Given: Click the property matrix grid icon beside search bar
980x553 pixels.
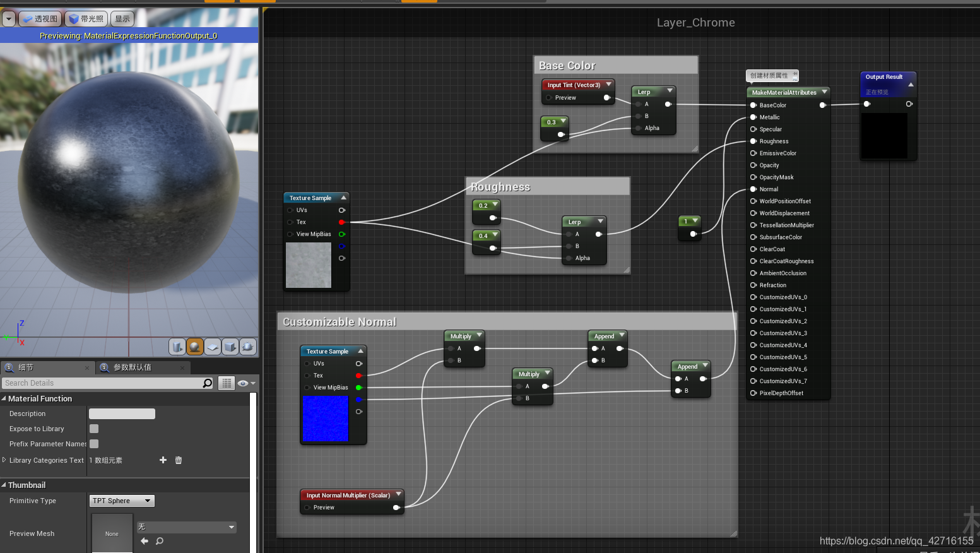Looking at the screenshot, I should [226, 383].
